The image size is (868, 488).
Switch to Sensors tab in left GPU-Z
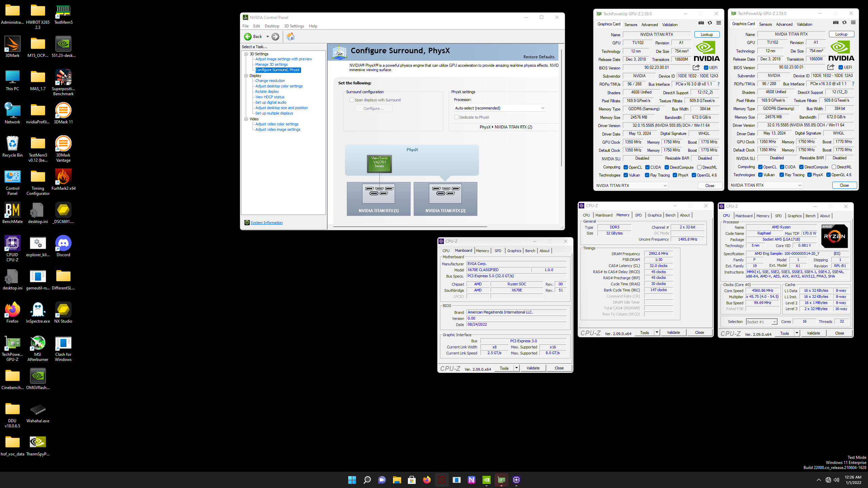(x=631, y=24)
